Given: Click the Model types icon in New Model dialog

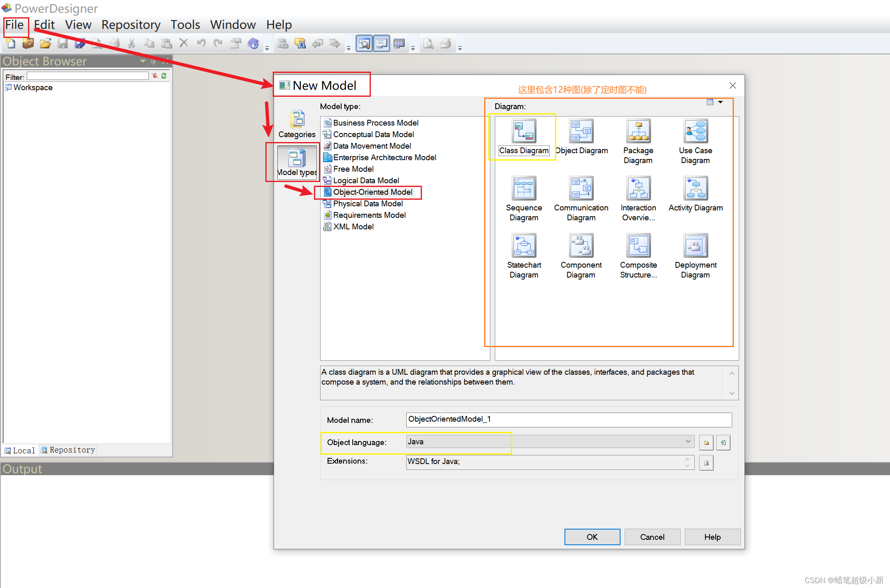Looking at the screenshot, I should click(297, 159).
